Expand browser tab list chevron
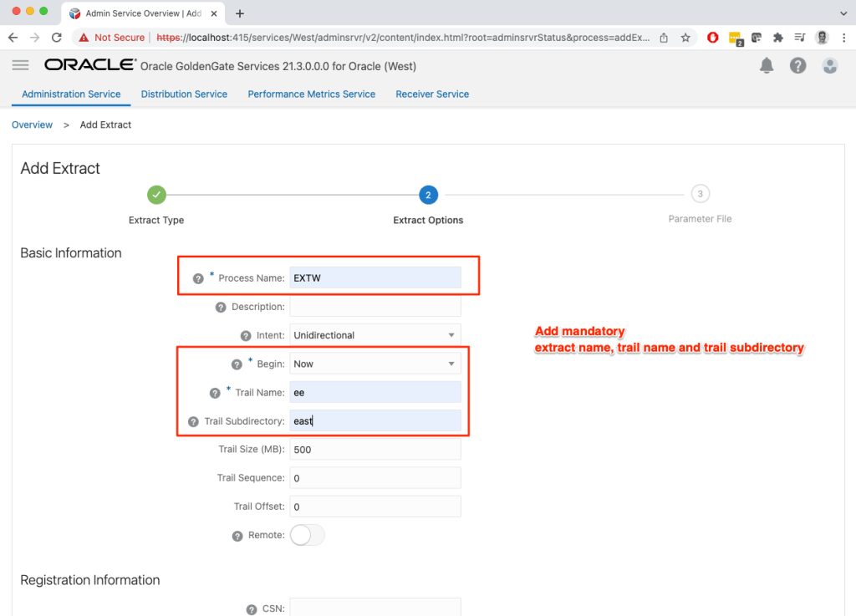Screen dimensions: 856x616 pos(842,13)
